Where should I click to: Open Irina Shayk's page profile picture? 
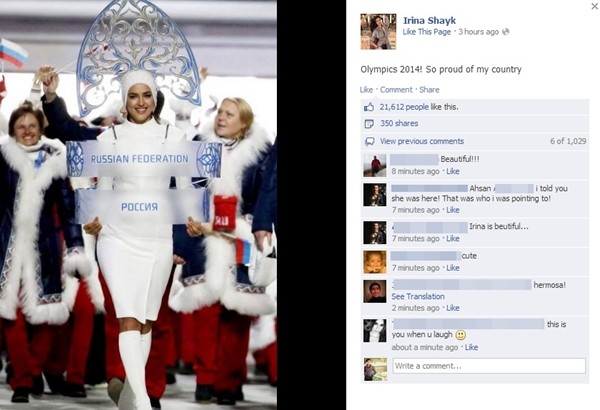click(x=378, y=31)
